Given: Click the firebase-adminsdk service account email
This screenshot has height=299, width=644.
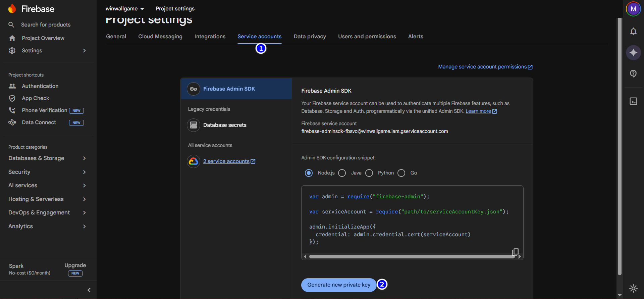Looking at the screenshot, I should pyautogui.click(x=375, y=131).
